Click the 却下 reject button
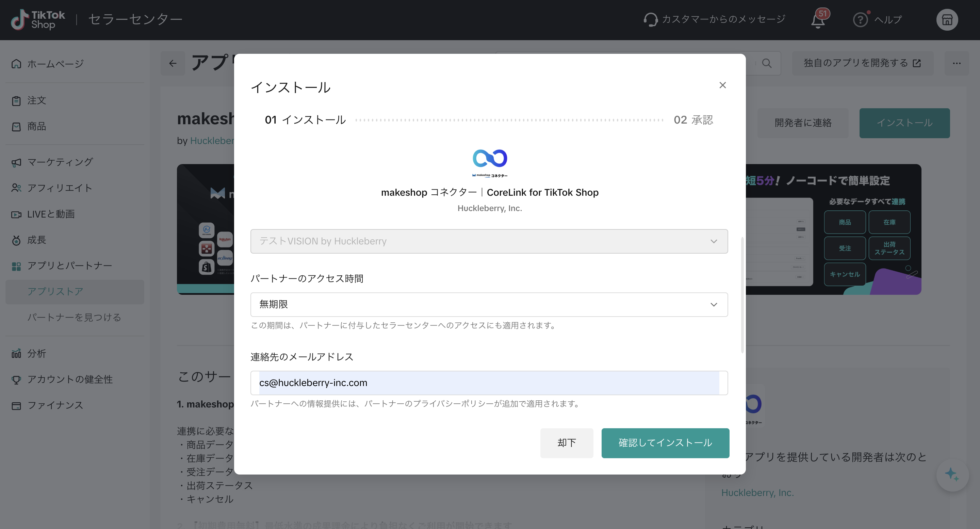980x529 pixels. point(567,443)
